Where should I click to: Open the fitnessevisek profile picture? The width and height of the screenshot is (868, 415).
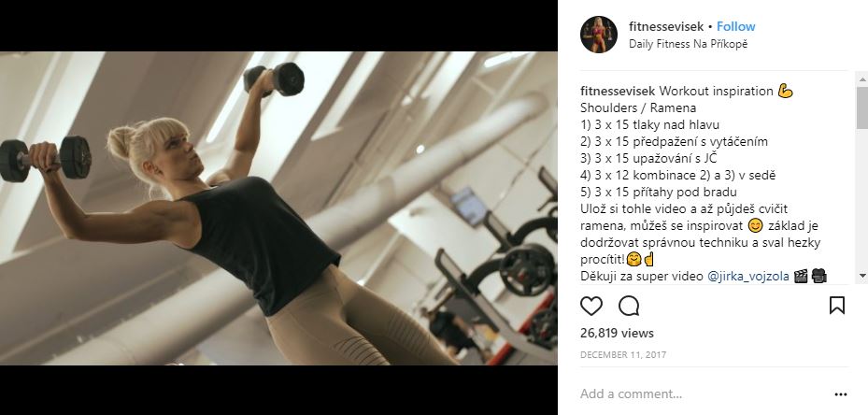(598, 35)
